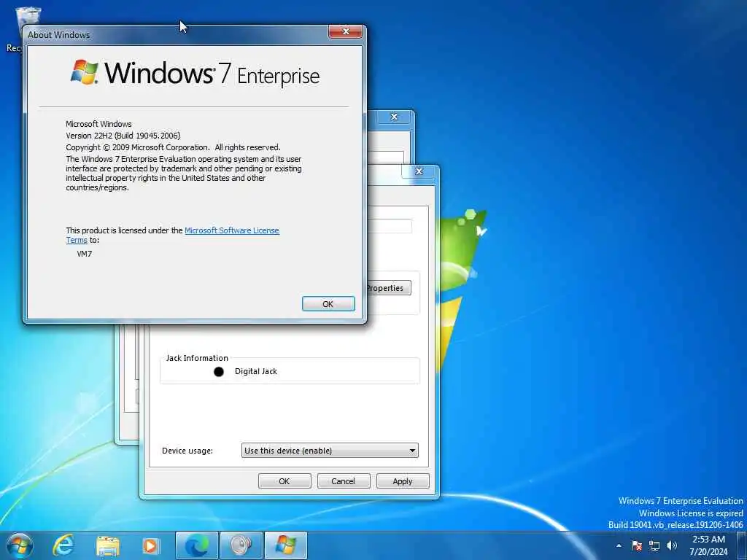The height and width of the screenshot is (560, 747).
Task: Open Windows Media Player taskbar icon
Action: click(x=151, y=546)
